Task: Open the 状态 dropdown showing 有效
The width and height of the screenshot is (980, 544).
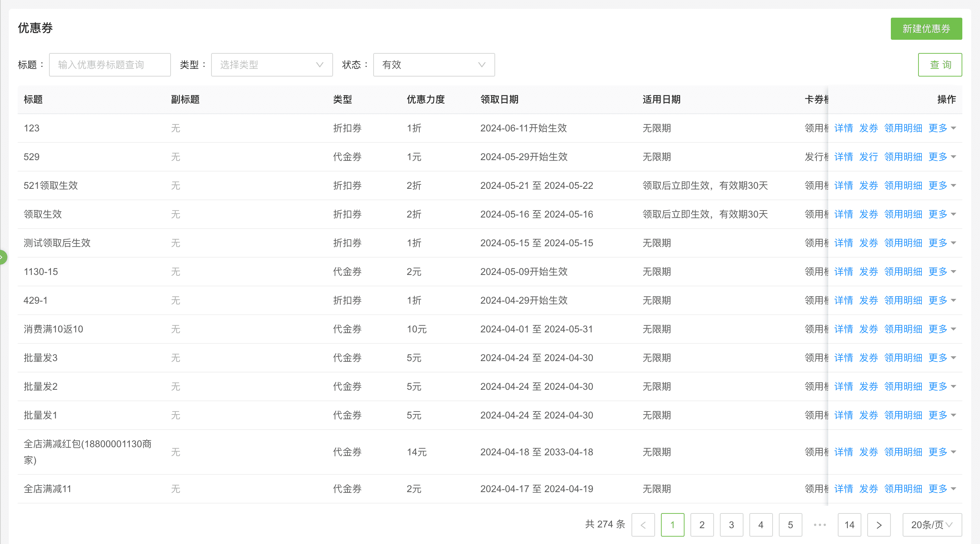Action: coord(434,65)
